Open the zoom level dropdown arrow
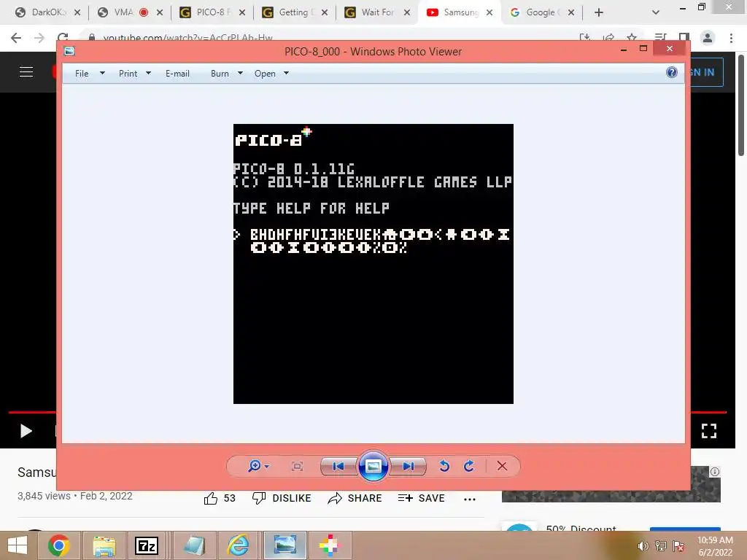 pyautogui.click(x=267, y=466)
